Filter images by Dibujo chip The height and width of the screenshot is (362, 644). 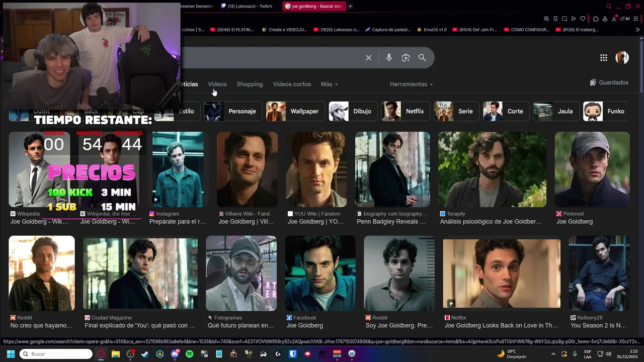tap(353, 111)
